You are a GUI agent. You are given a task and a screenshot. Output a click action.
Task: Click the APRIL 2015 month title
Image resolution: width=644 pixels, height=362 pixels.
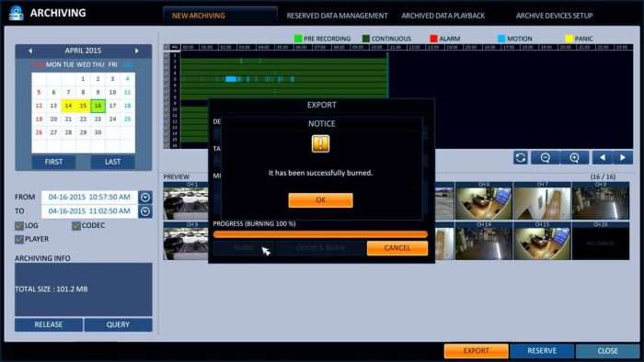[x=83, y=51]
